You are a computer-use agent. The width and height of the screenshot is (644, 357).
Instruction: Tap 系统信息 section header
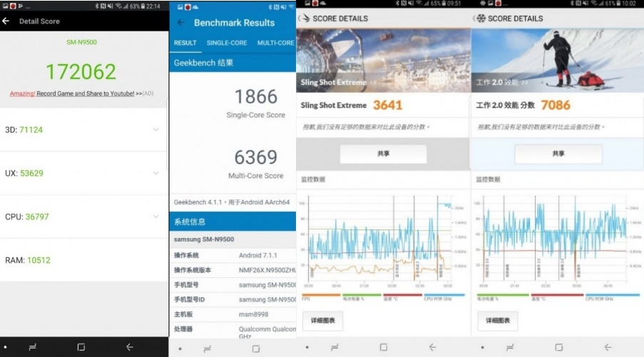point(232,222)
